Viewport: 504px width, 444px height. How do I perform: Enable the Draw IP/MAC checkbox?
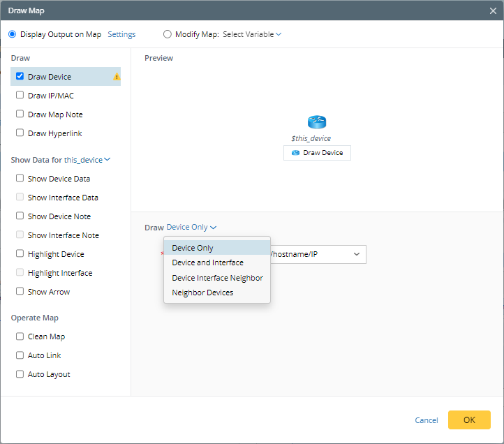(20, 96)
